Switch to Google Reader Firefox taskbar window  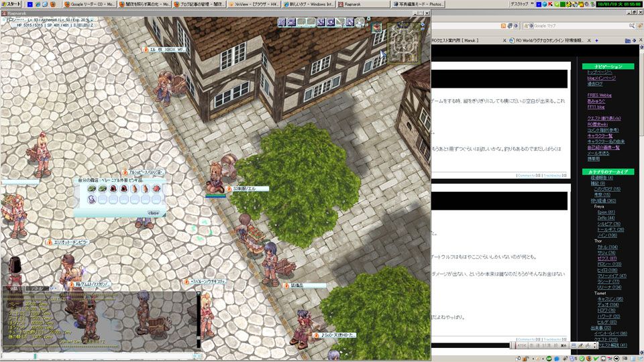click(91, 4)
